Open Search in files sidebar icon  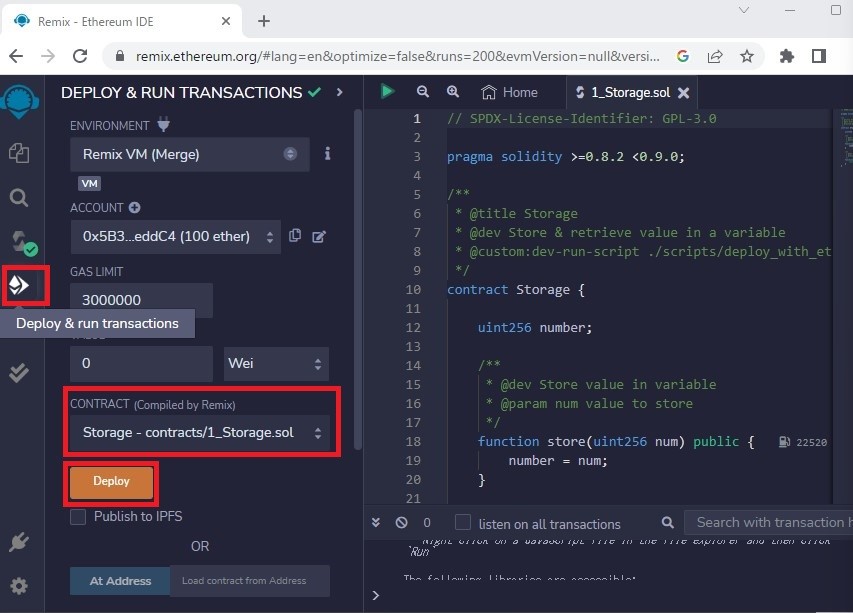click(x=19, y=197)
